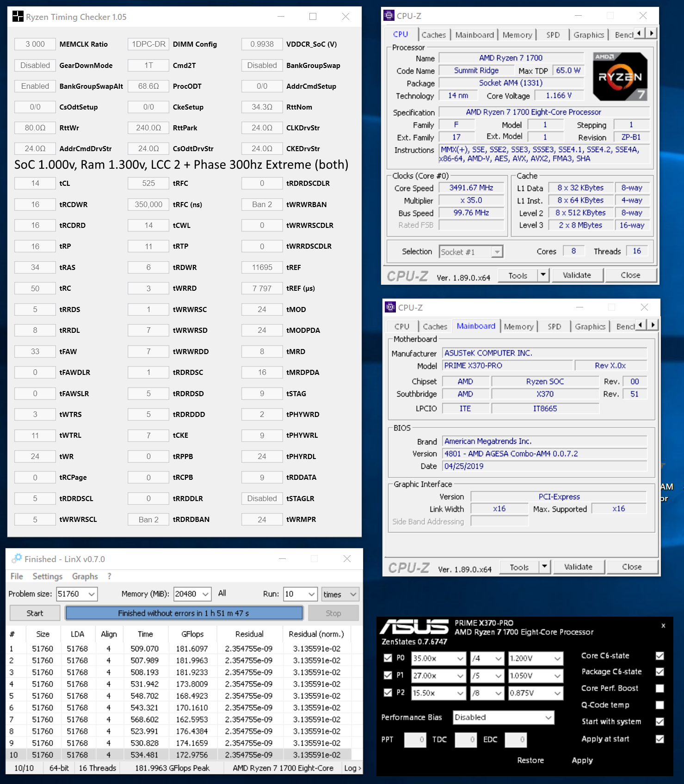Click the Ryzen 7 logo in CPU-Z
Screen dimensions: 684x784
click(x=620, y=76)
